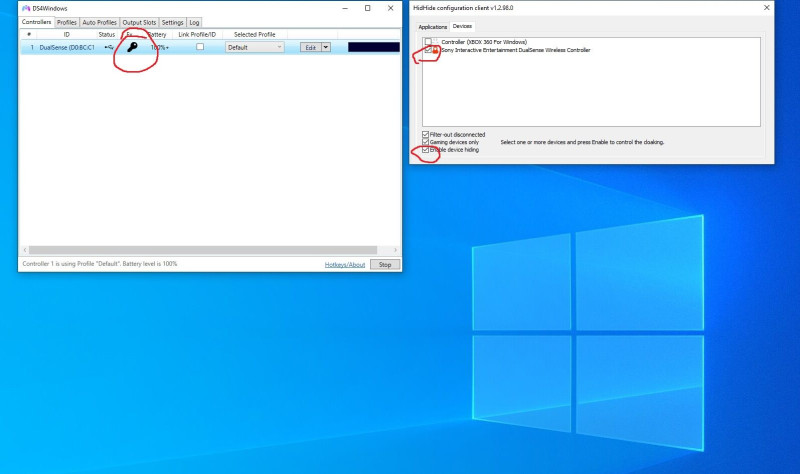Click the ID column header

[x=66, y=34]
